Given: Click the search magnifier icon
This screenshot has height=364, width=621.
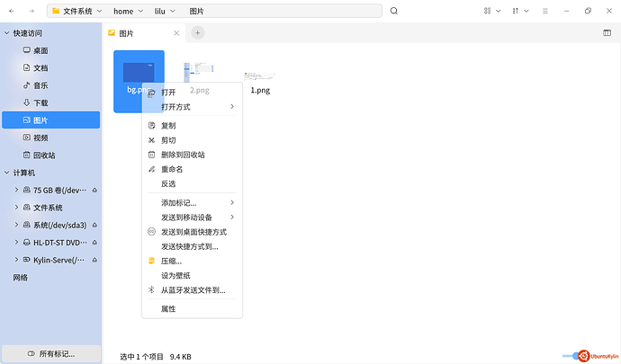Looking at the screenshot, I should (393, 11).
